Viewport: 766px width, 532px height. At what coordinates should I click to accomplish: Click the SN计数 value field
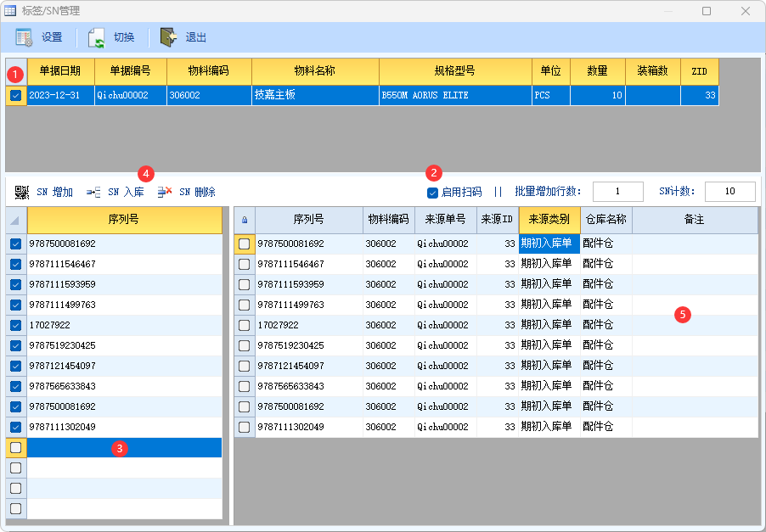tap(729, 191)
